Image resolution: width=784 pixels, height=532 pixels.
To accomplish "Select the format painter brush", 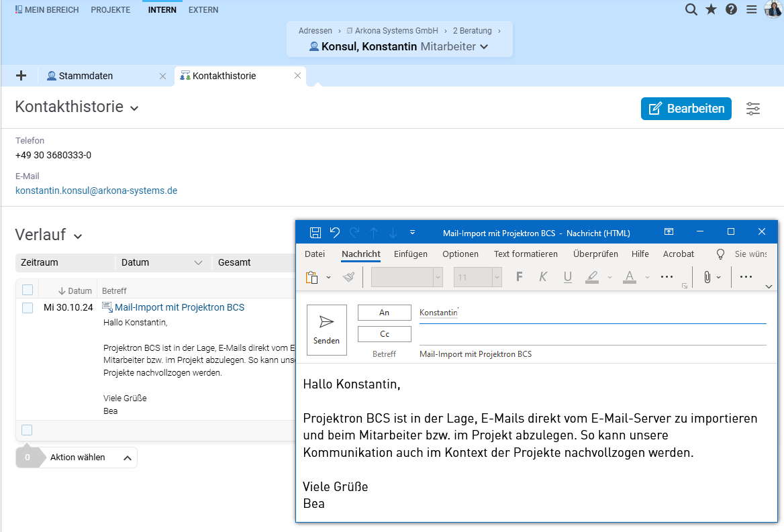I will tap(349, 277).
